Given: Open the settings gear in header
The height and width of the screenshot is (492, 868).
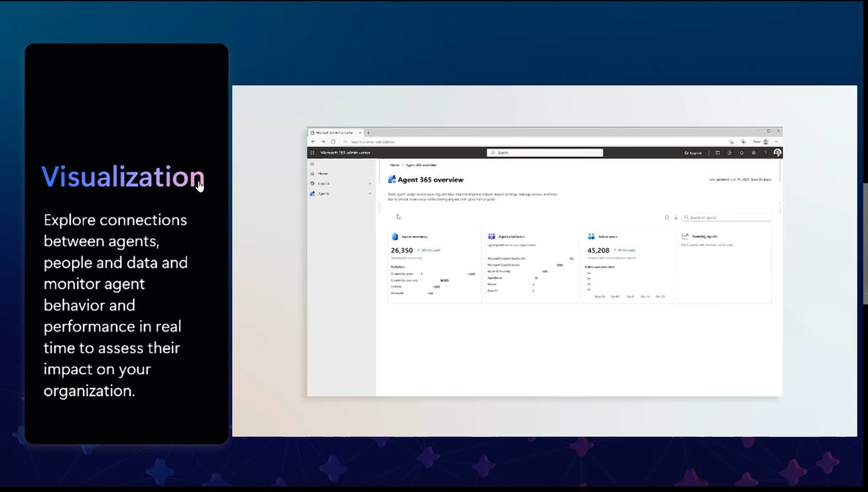Looking at the screenshot, I should tap(753, 153).
